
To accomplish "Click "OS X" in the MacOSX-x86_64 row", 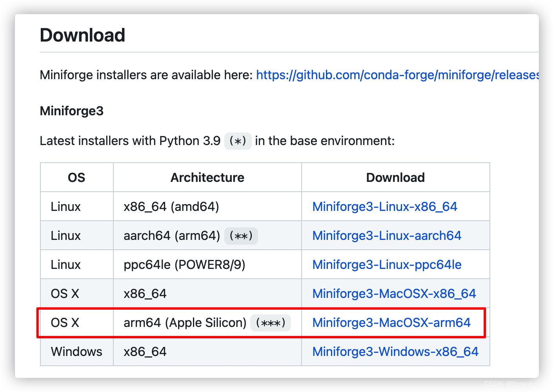I will tap(65, 294).
